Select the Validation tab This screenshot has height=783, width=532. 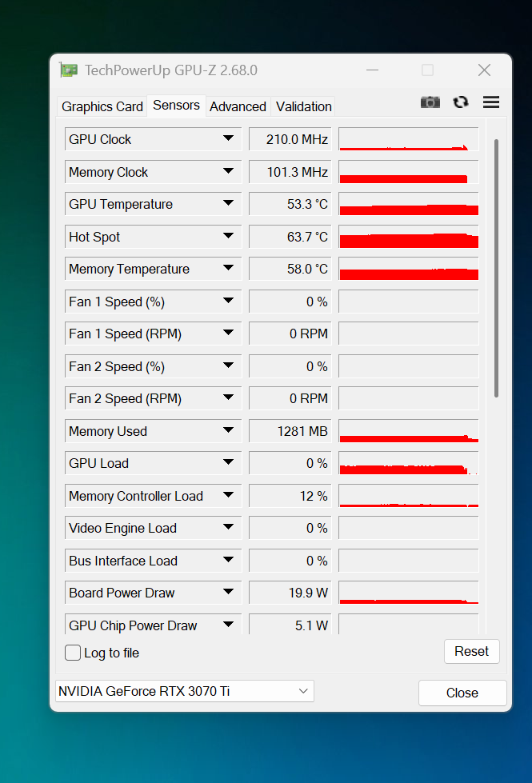point(303,106)
